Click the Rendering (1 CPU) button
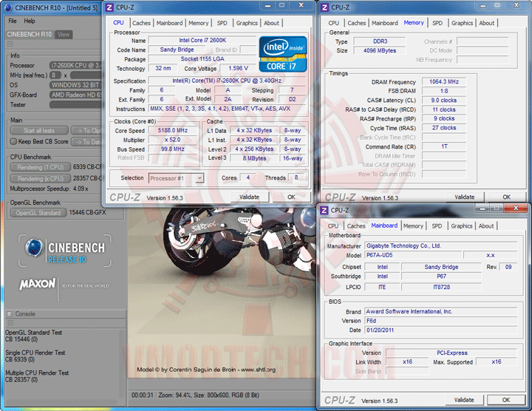 point(41,167)
